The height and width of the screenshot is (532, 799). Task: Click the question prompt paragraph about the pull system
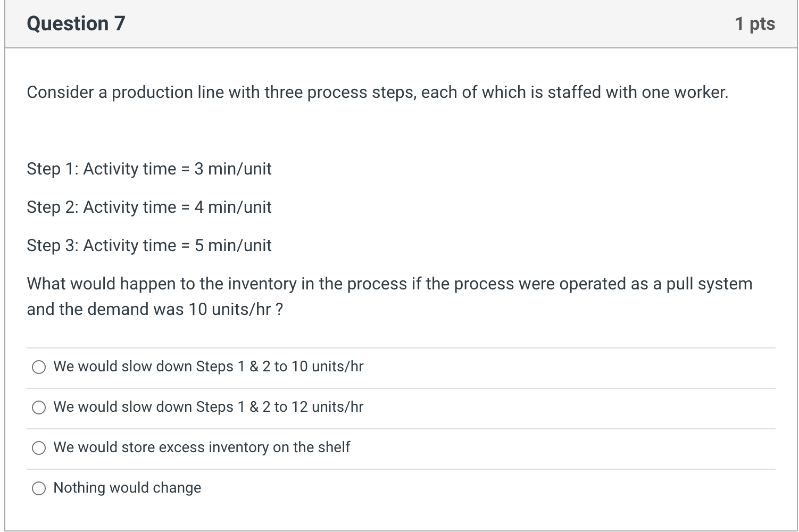point(389,296)
